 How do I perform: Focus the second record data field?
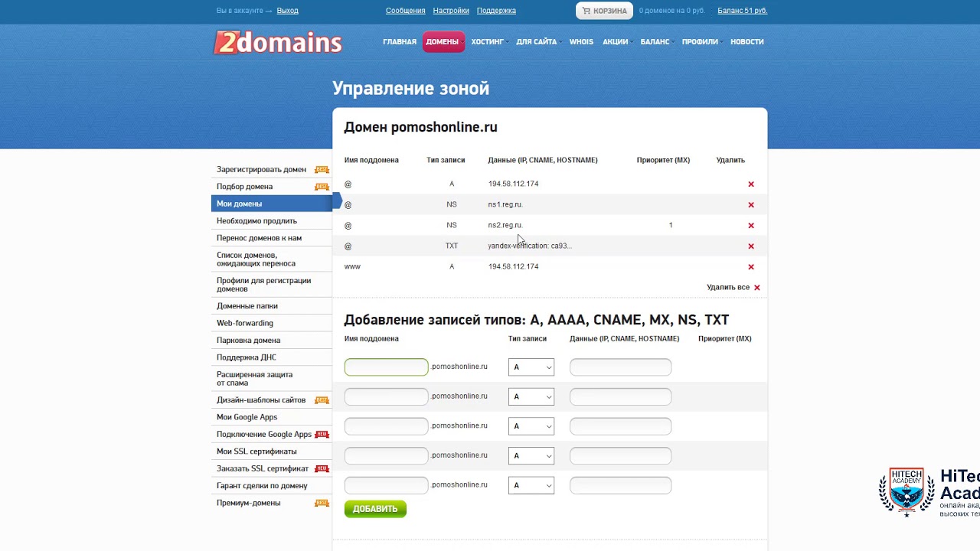click(x=621, y=396)
